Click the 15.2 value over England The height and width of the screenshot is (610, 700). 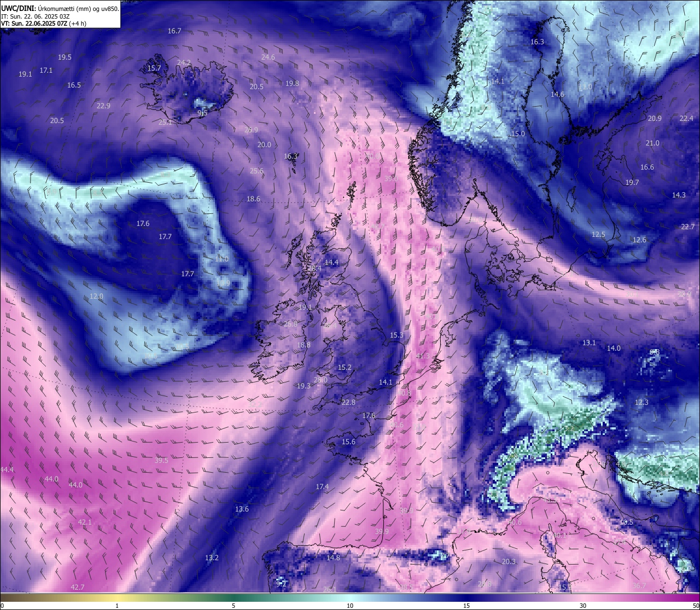345,367
